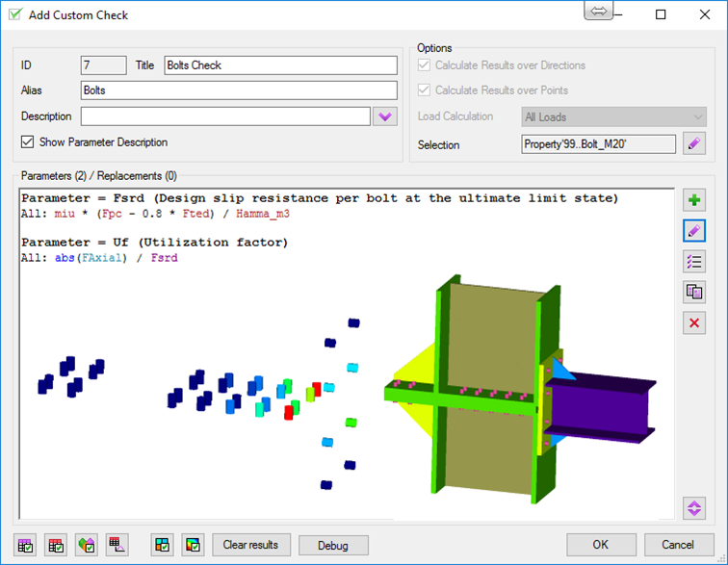Click the rainbow contour plot check icon
The image size is (728, 565).
click(193, 545)
